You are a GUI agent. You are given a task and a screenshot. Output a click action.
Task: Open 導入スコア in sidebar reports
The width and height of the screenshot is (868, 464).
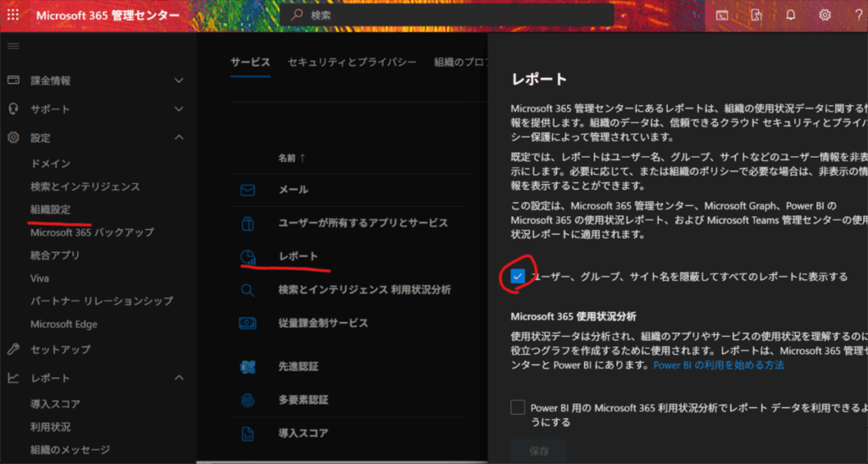(55, 405)
